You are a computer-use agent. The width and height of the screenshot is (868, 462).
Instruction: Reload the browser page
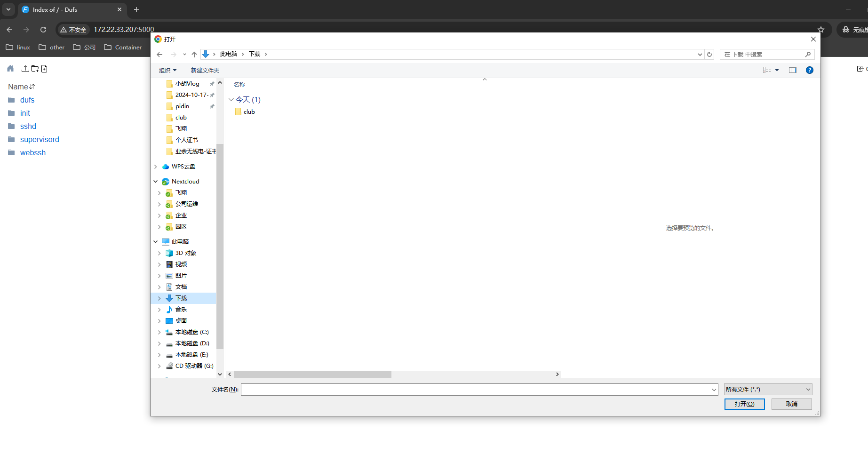click(x=43, y=30)
